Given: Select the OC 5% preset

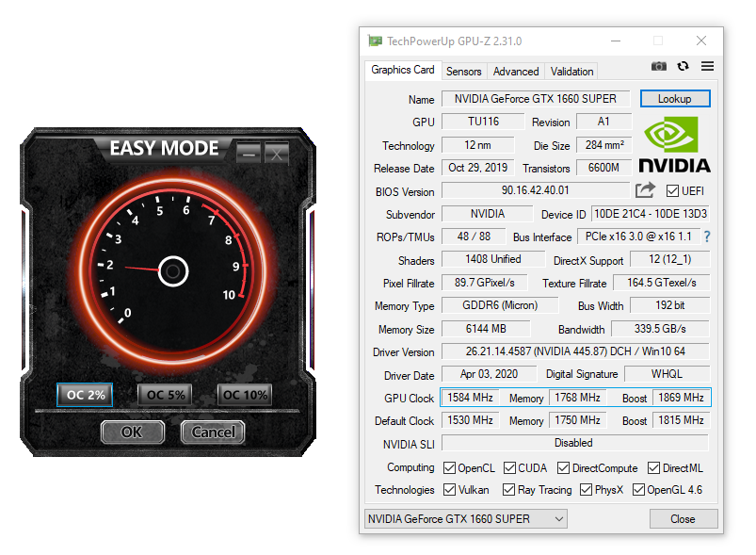Looking at the screenshot, I should click(x=165, y=395).
